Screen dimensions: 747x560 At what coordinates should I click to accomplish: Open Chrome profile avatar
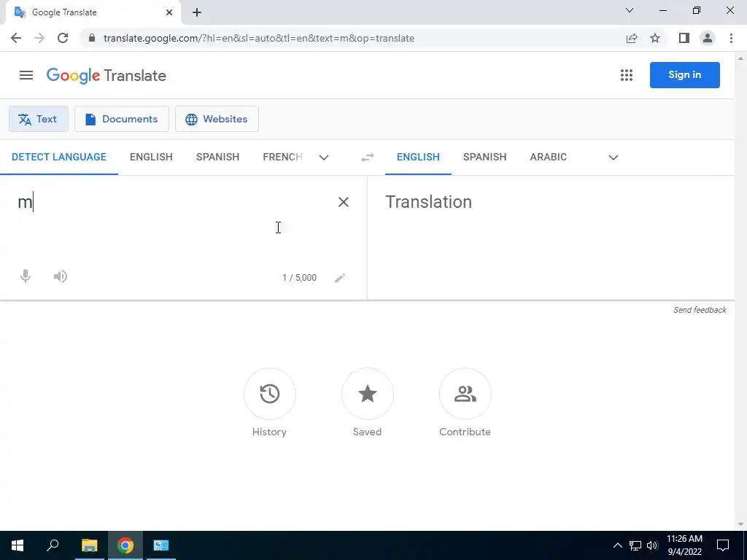pyautogui.click(x=708, y=38)
